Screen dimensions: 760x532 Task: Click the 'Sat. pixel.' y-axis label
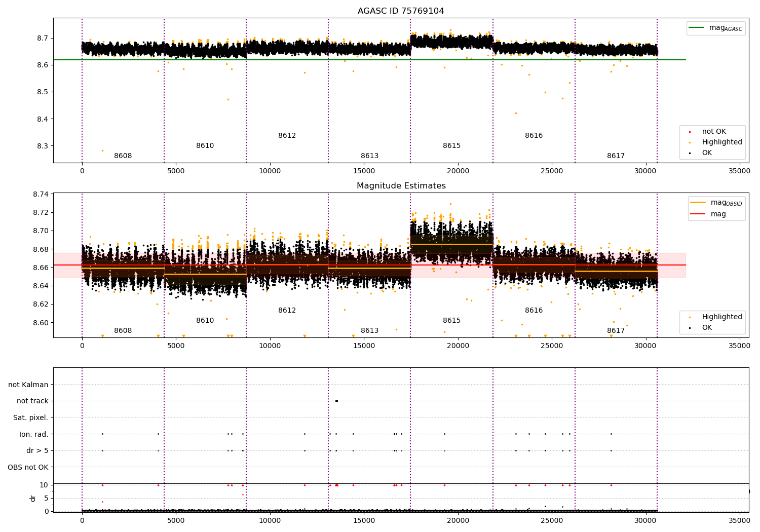pos(31,418)
